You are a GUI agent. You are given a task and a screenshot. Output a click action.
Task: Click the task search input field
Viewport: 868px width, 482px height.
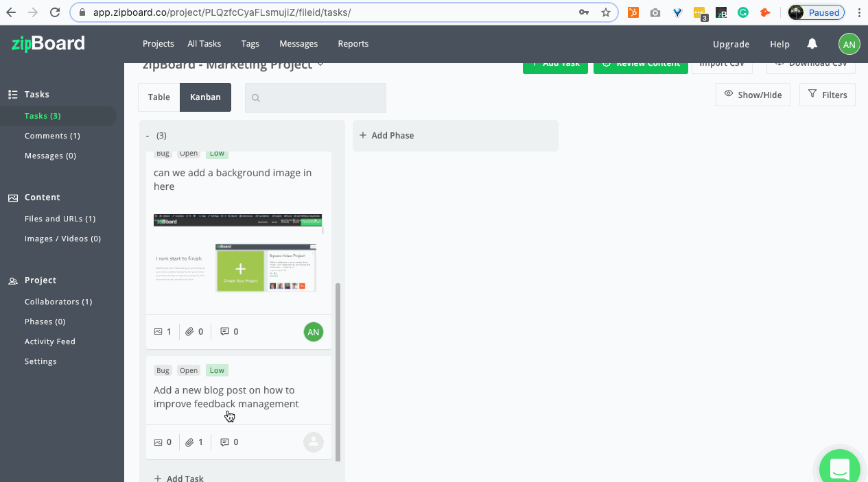click(316, 98)
